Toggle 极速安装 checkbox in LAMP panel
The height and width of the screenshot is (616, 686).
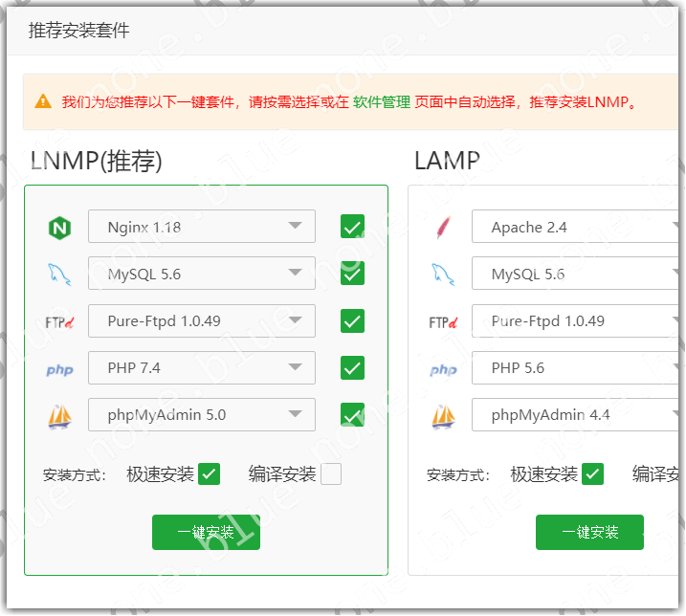pyautogui.click(x=593, y=474)
